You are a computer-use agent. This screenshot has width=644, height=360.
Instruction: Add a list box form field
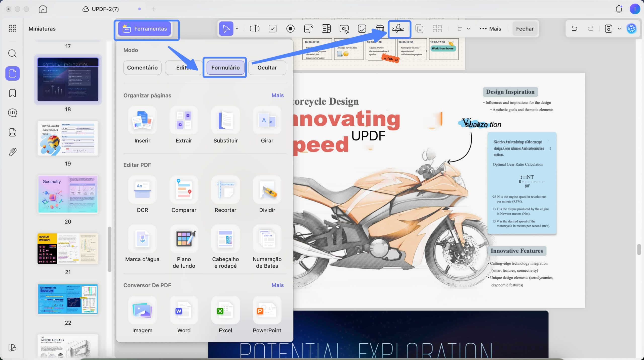tap(326, 29)
